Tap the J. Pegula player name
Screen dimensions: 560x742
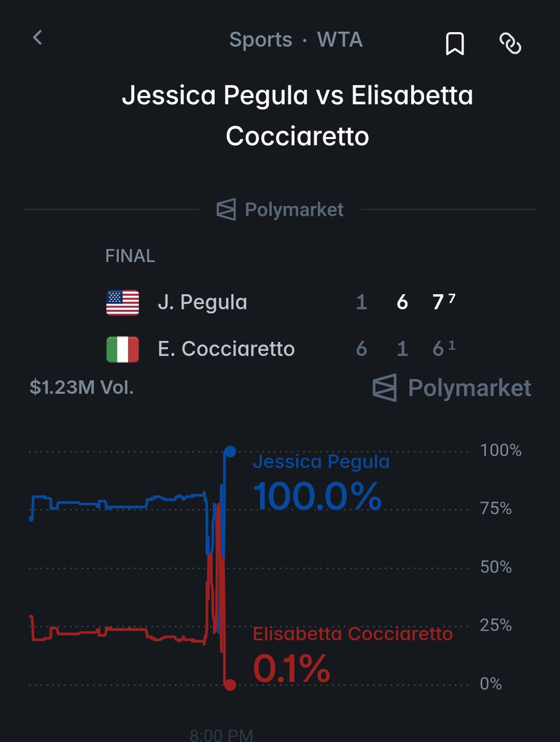tap(202, 302)
